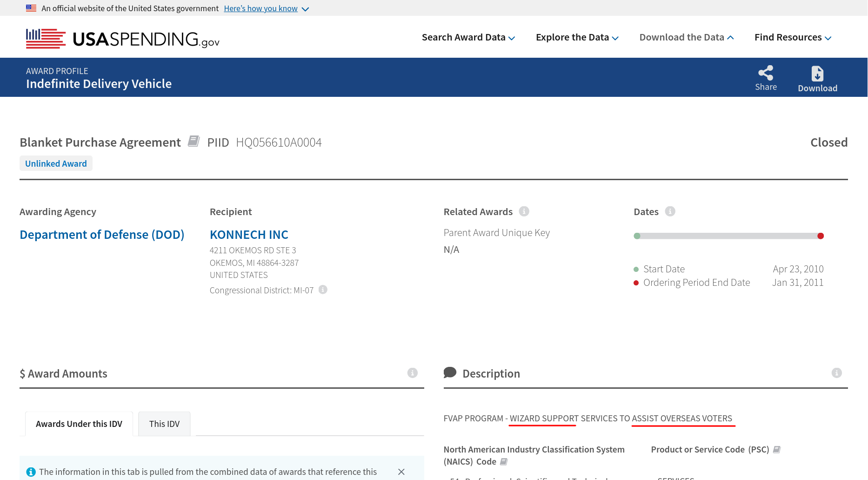Open glossary icon beside Product or Service Code
Screen dimensions: 868x480
(x=777, y=450)
